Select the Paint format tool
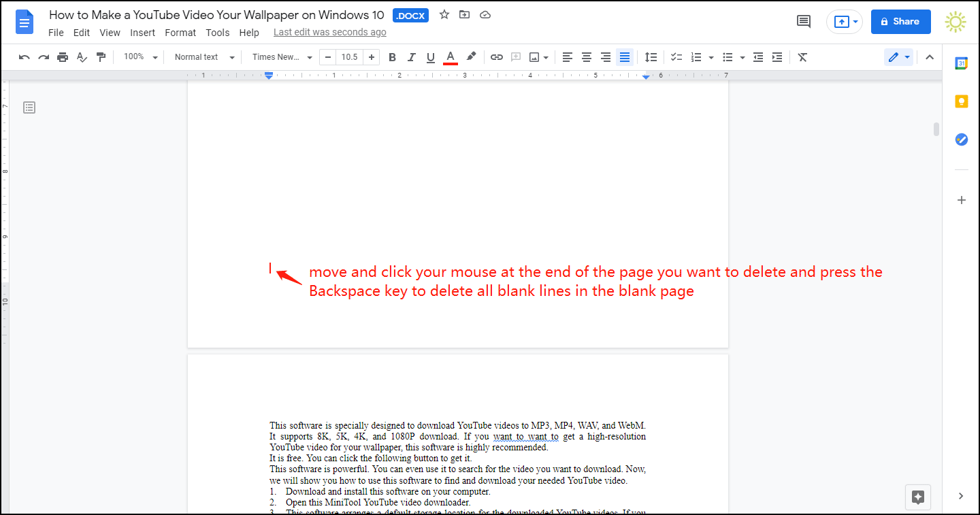 (x=101, y=57)
